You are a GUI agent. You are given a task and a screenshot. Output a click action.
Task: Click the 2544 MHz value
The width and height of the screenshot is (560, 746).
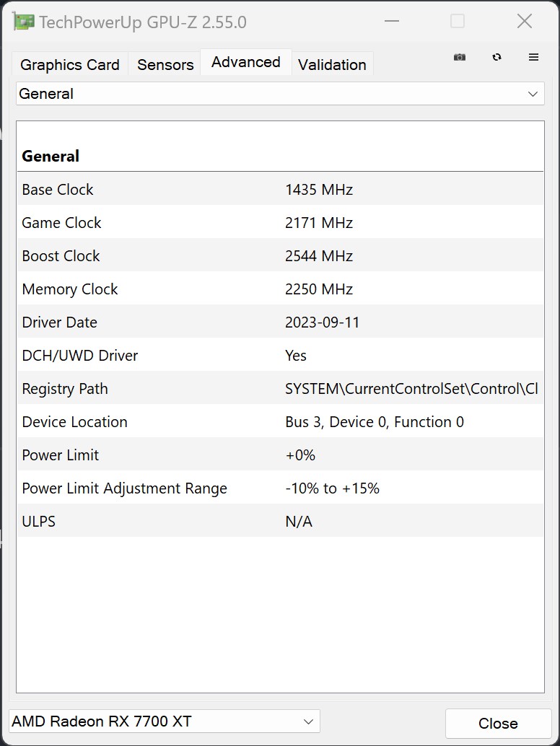[x=319, y=256]
